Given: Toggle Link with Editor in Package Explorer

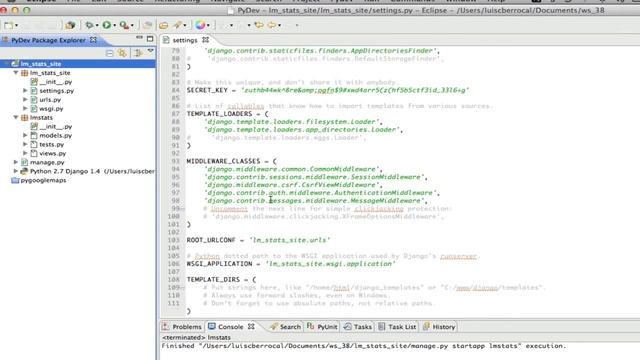Looking at the screenshot, I should (122, 53).
